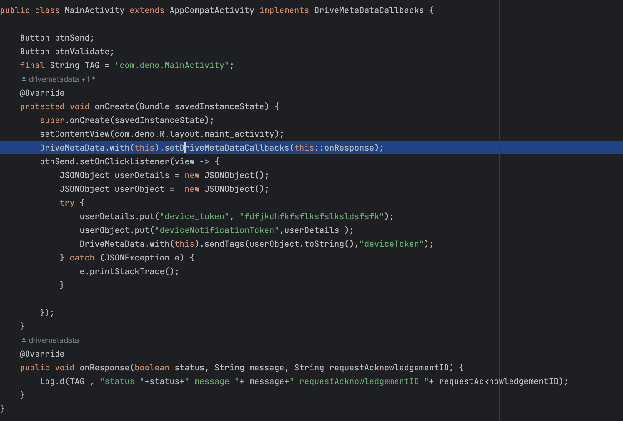Click maint_activity layout reference
This screenshot has width=623, height=421.
point(239,134)
